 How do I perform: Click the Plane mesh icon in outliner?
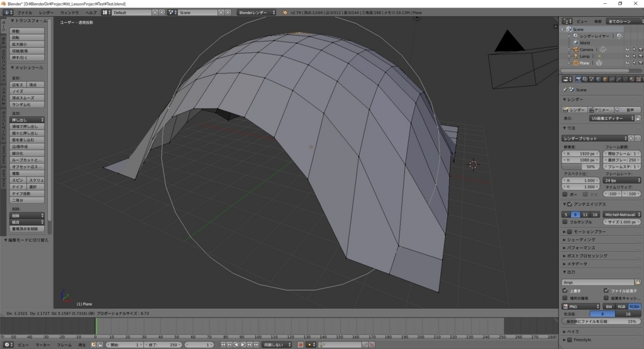point(576,63)
